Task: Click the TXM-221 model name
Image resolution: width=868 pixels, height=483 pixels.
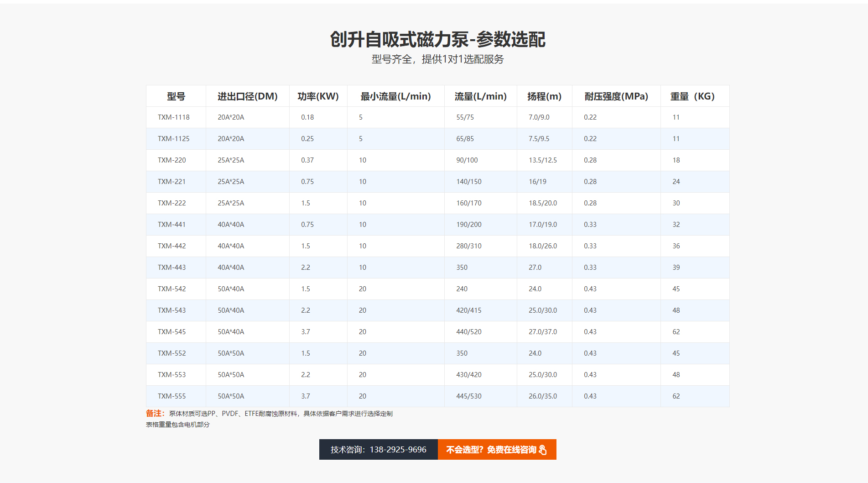Action: (172, 182)
